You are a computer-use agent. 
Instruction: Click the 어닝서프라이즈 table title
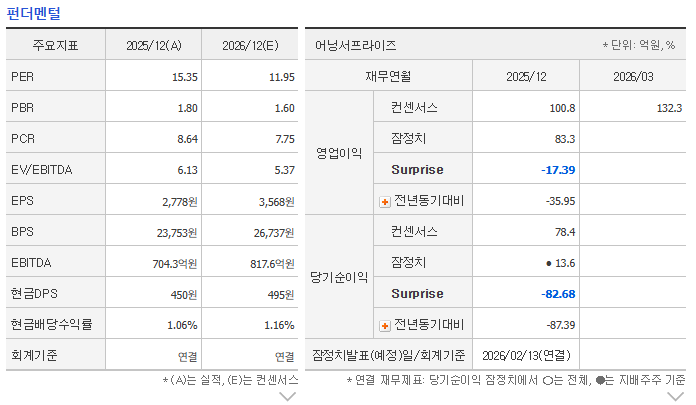coord(356,45)
